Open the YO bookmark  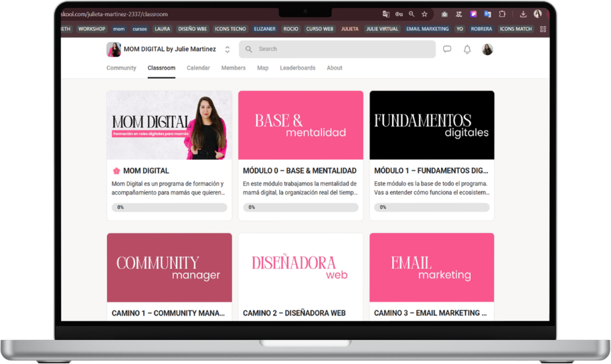[460, 29]
